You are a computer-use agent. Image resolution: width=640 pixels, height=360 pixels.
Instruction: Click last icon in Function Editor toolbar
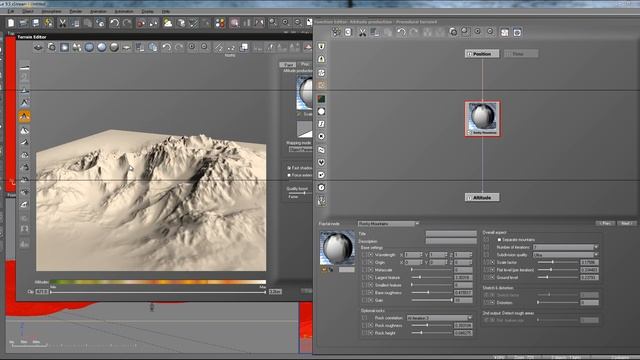[517, 33]
